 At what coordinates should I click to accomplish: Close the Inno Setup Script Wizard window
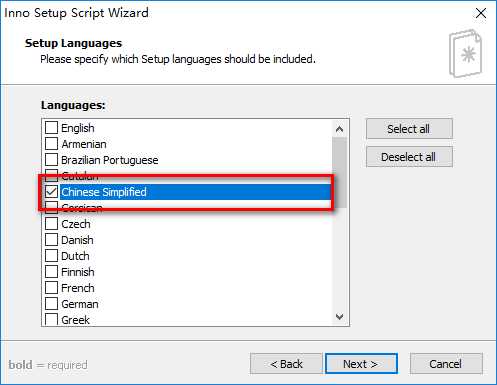tap(481, 13)
